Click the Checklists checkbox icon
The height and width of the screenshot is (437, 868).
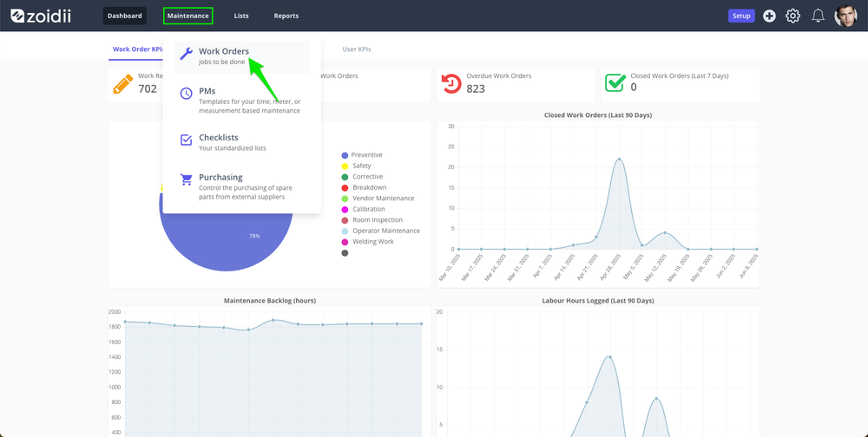click(x=187, y=140)
